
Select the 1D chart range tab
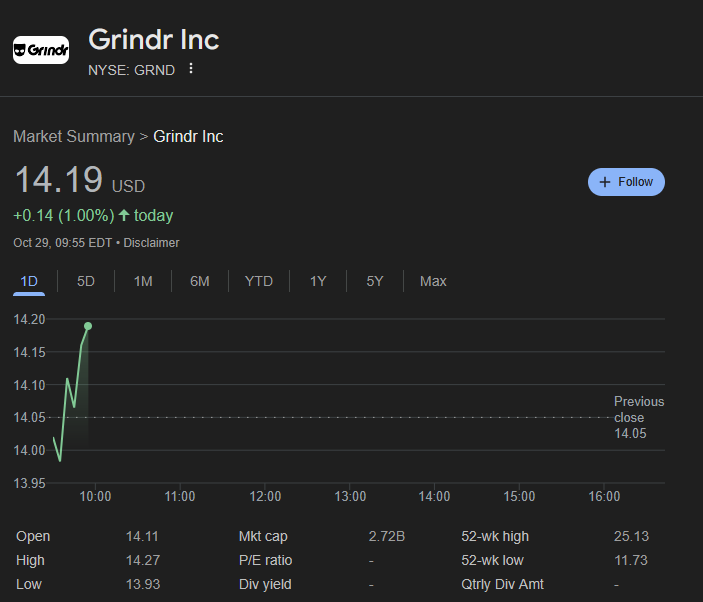click(x=29, y=282)
